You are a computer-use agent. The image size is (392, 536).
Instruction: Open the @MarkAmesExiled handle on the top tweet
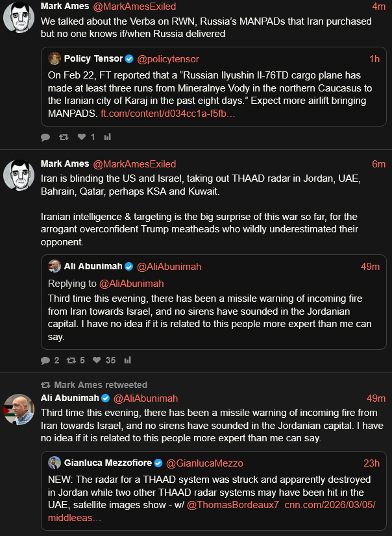pyautogui.click(x=134, y=6)
